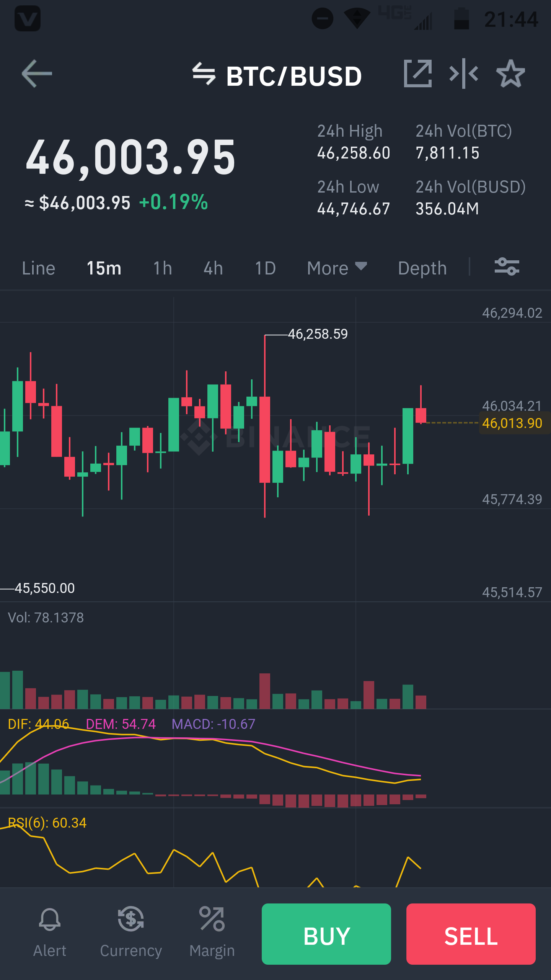The width and height of the screenshot is (551, 980).
Task: Tap the red SELL button
Action: pos(471,934)
